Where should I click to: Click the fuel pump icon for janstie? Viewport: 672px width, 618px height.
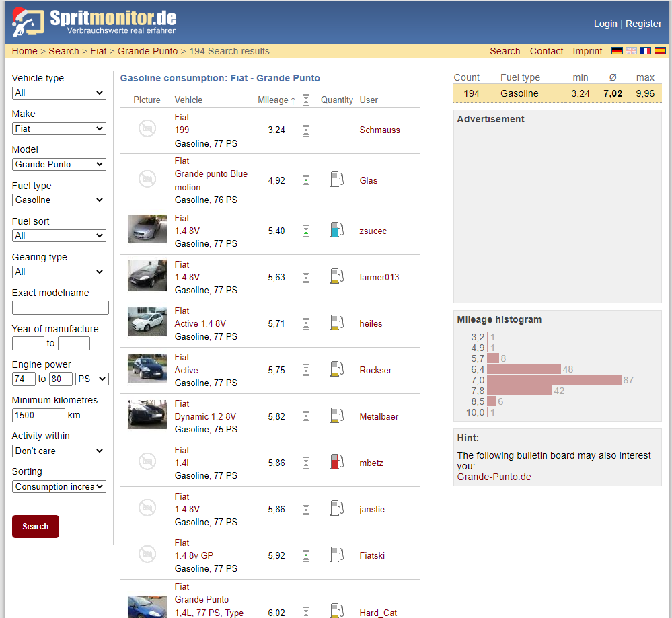point(337,508)
